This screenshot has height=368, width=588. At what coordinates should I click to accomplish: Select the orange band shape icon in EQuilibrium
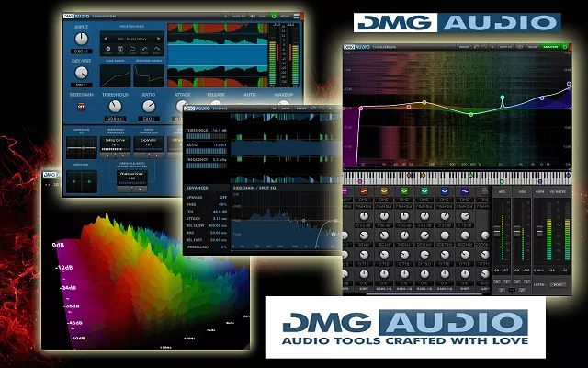pos(384,191)
